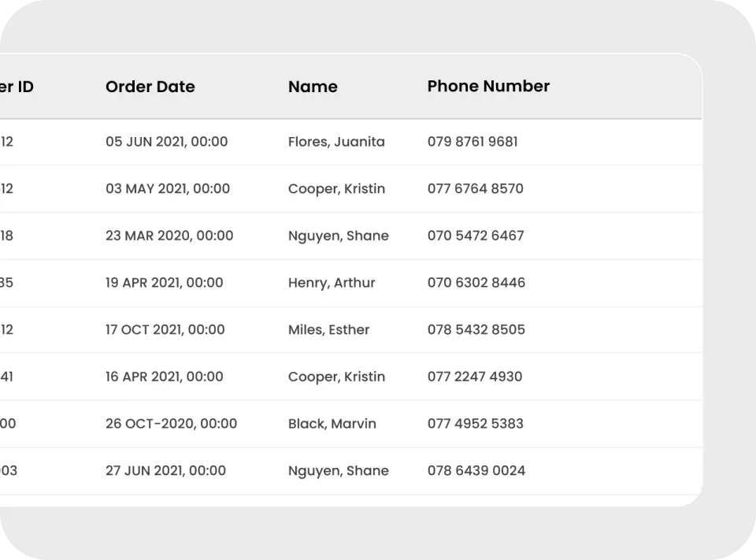Select the Henry, Arthur name cell
The width and height of the screenshot is (756, 560).
(332, 282)
